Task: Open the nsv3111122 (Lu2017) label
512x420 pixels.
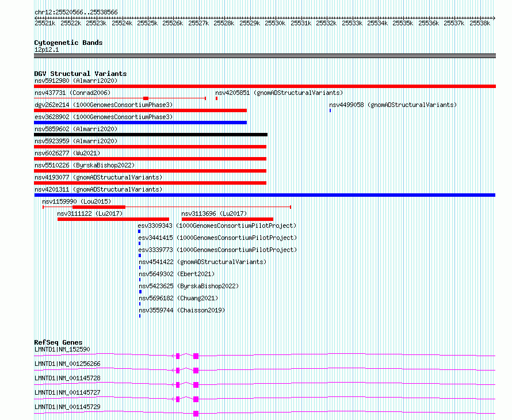Action: (90, 213)
